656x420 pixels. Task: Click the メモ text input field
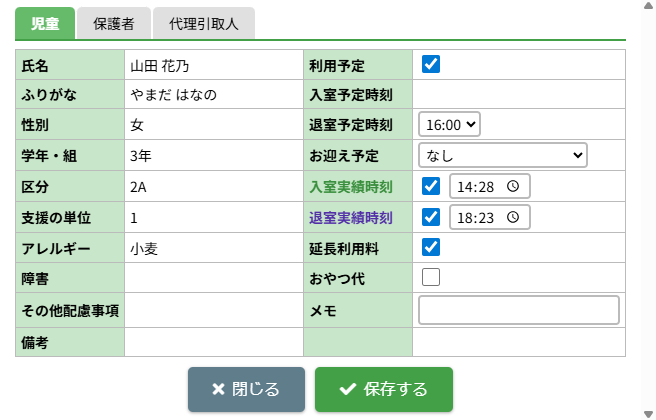518,310
